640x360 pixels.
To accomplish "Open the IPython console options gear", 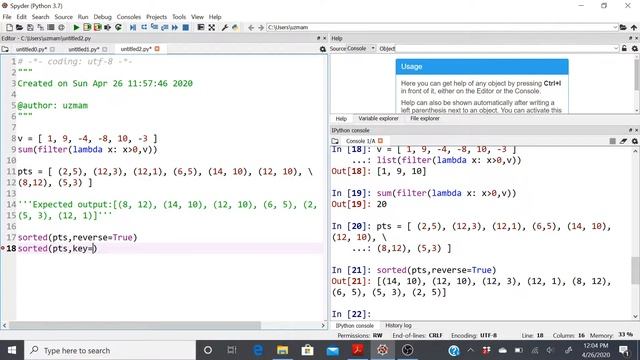I will [635, 141].
